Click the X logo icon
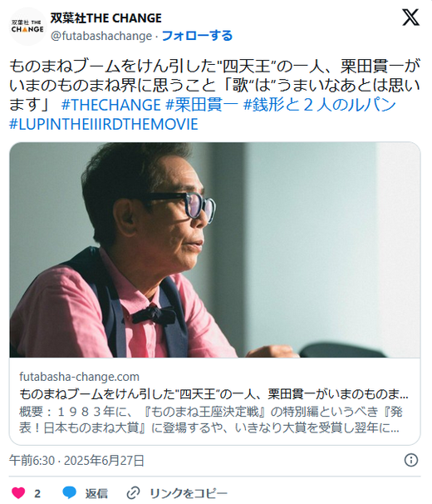Viewport: 432px width, 504px height. pyautogui.click(x=410, y=17)
